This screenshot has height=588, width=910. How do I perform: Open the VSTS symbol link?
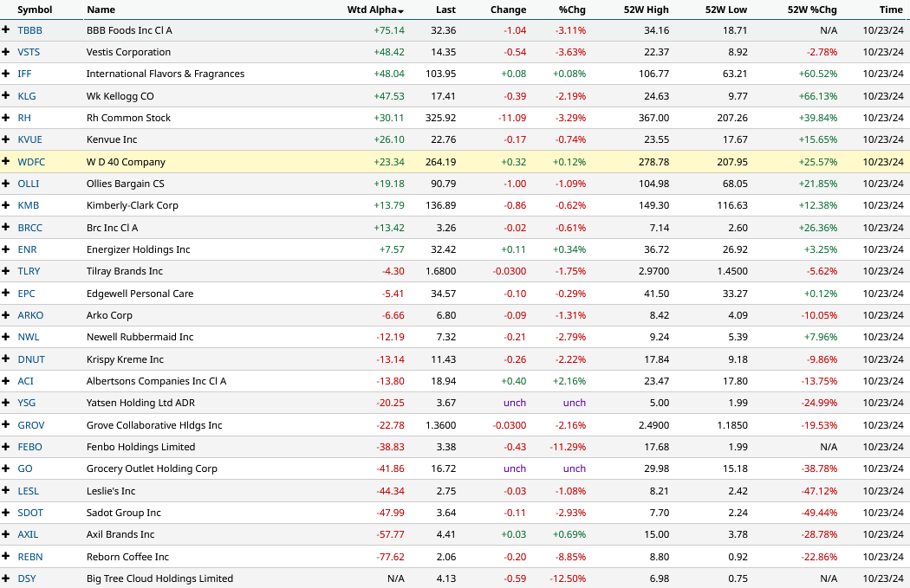tap(29, 52)
